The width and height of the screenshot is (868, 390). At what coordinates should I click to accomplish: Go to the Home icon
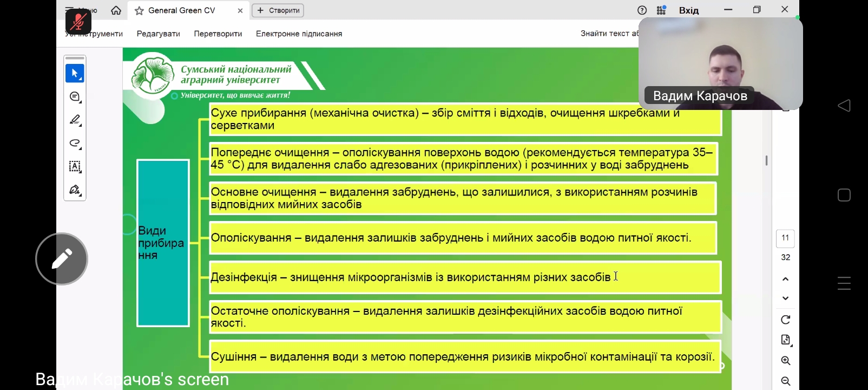[116, 10]
